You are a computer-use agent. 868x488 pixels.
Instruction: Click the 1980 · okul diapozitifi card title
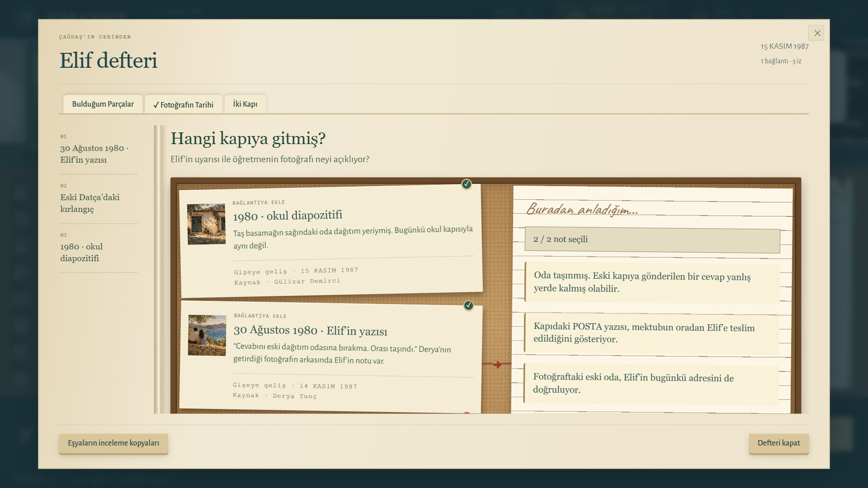[x=288, y=216]
